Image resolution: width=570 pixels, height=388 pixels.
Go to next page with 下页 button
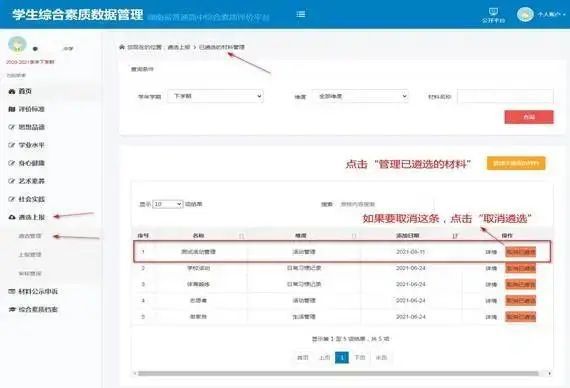[360, 358]
